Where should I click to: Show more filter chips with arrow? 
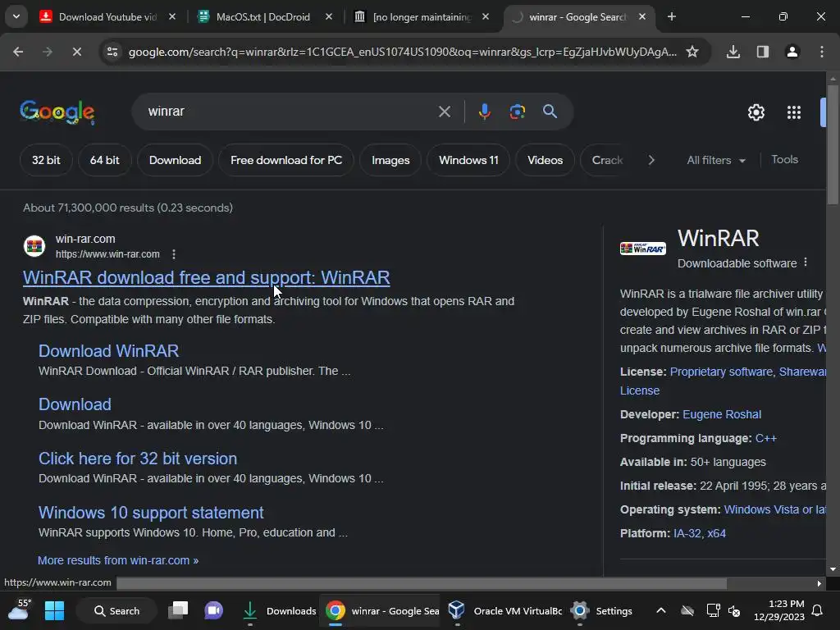[651, 160]
